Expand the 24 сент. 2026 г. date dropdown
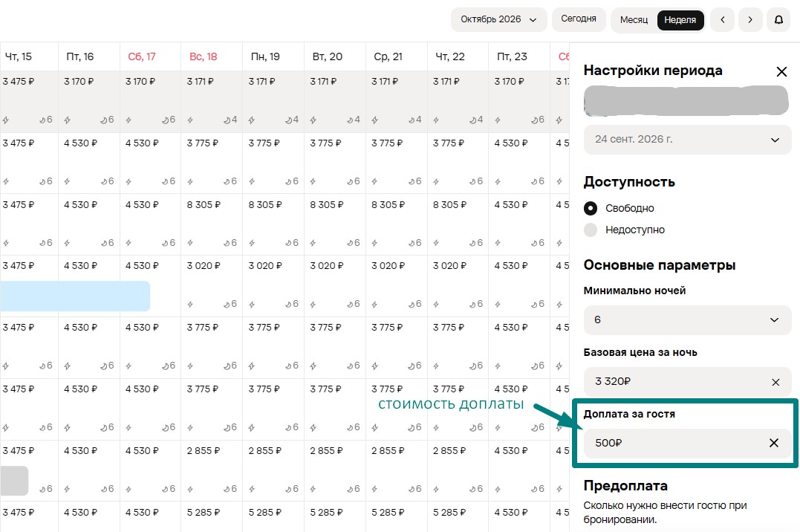 (687, 140)
